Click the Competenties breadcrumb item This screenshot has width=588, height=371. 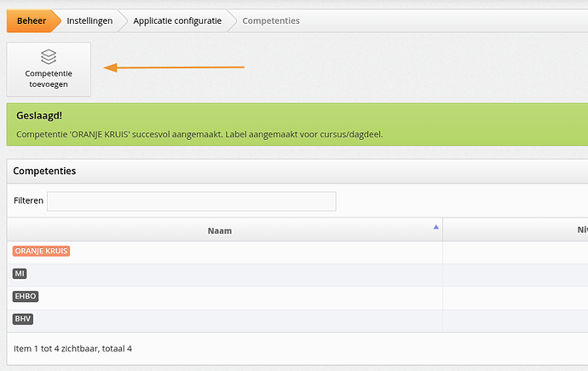(271, 20)
